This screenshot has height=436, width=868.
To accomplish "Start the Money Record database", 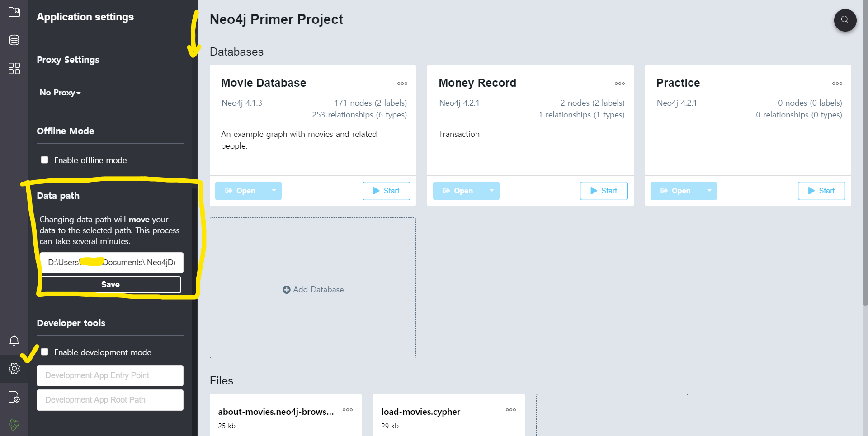I will coord(604,191).
